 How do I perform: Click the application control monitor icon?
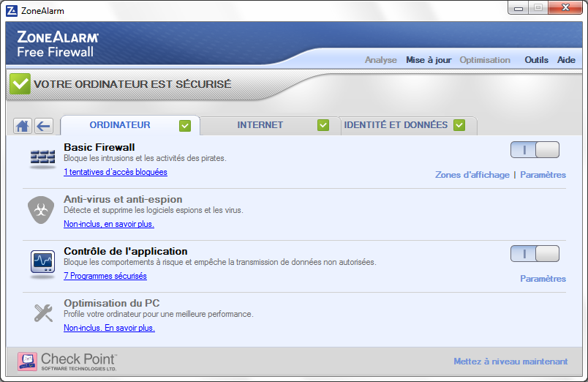coord(42,261)
